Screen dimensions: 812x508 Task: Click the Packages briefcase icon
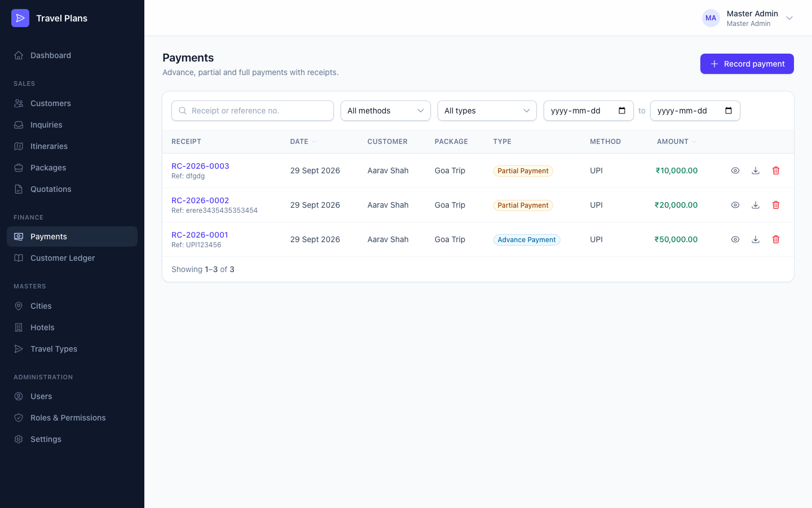19,168
